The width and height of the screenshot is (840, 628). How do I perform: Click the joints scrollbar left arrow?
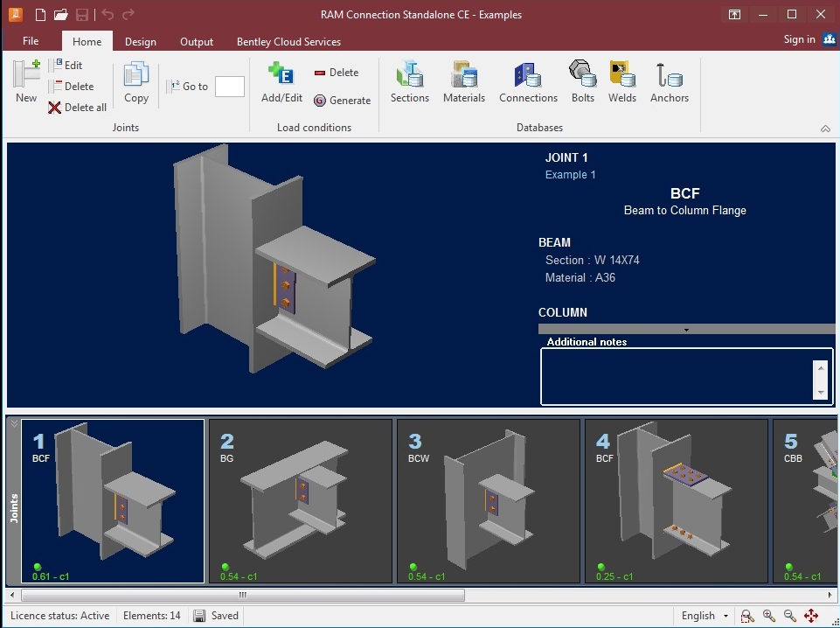(12, 595)
